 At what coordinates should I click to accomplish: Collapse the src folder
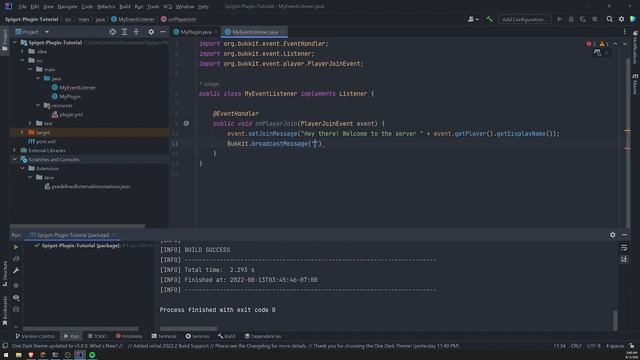click(x=22, y=60)
